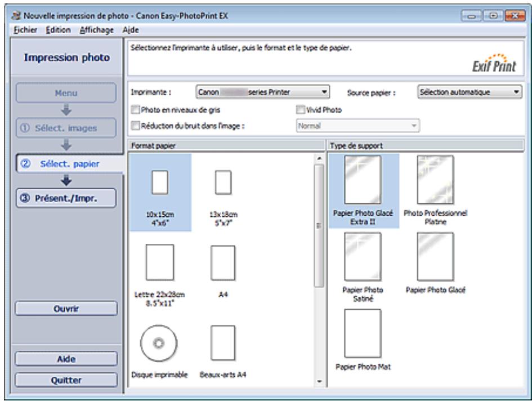Open the Imprimante printer dropdown
The width and height of the screenshot is (532, 401).
(262, 92)
